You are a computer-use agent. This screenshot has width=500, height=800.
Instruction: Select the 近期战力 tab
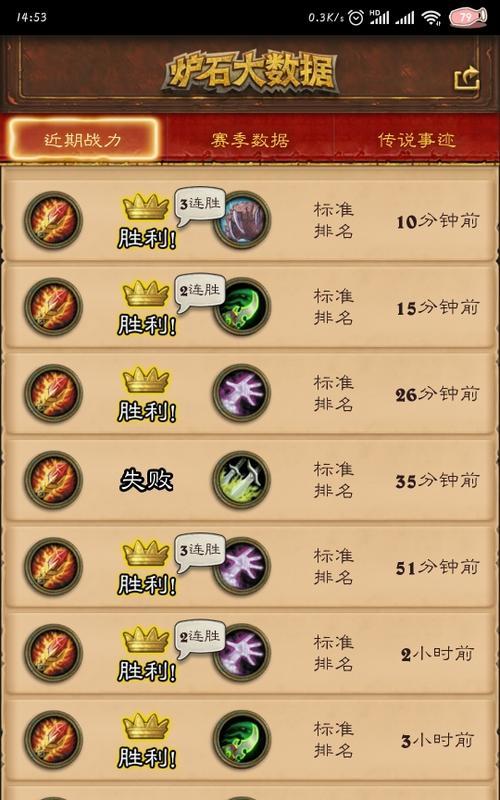pos(83,139)
